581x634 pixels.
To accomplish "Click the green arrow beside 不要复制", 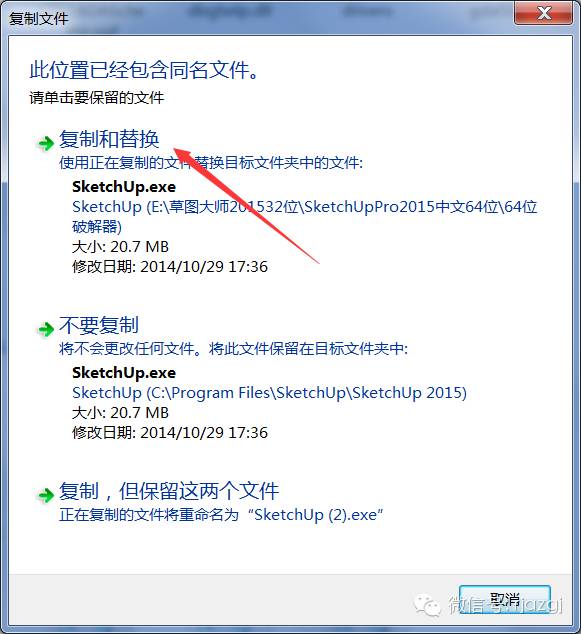I will click(45, 329).
